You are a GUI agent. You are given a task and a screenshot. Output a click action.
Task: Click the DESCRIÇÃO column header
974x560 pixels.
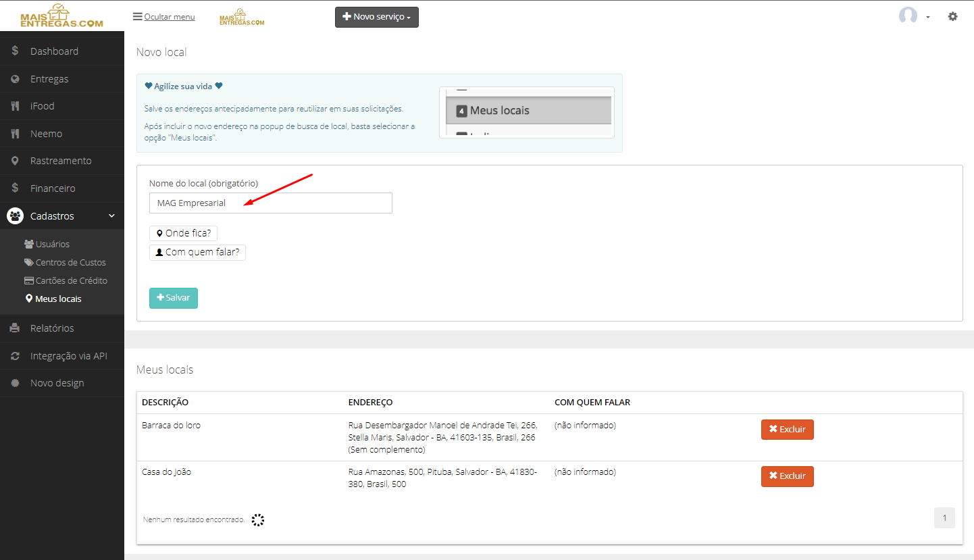click(x=165, y=403)
